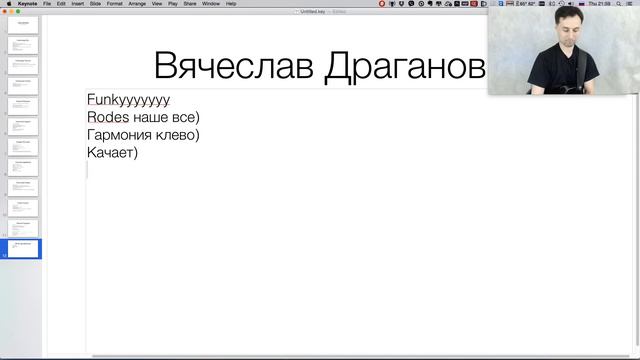Open the Format menu
This screenshot has height=360, width=640.
click(114, 3)
